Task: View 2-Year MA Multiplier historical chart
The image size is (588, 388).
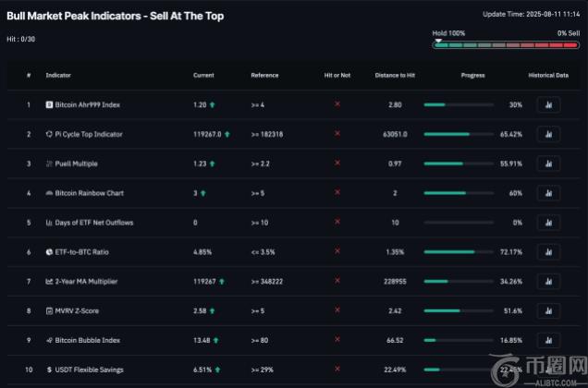Action: click(x=548, y=282)
